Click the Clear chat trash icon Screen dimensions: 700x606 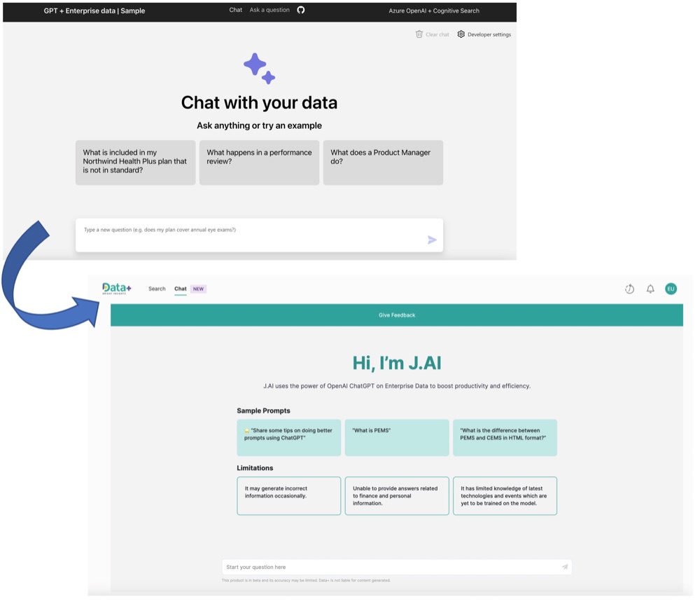click(x=419, y=34)
